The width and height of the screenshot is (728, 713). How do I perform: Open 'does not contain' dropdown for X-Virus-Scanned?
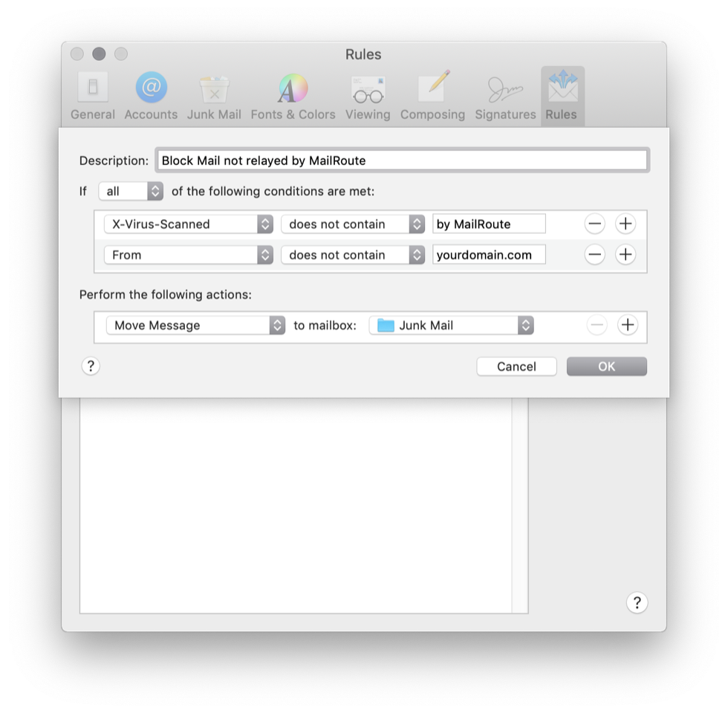(353, 224)
